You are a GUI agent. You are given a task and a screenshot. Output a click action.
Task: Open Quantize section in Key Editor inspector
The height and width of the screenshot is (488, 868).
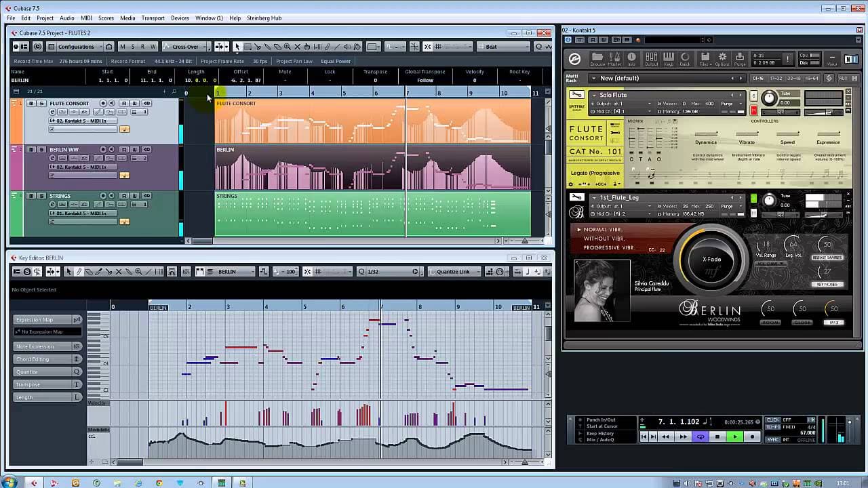tap(47, 372)
